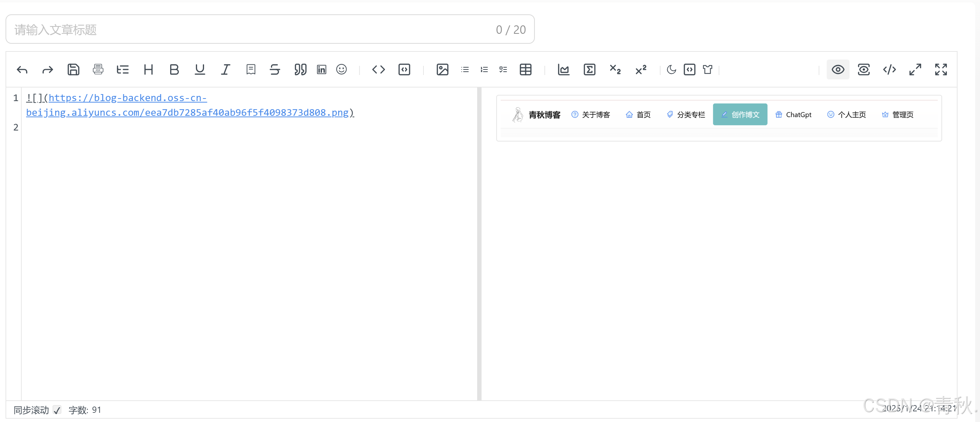Toggle the preview eye button
This screenshot has width=980, height=422.
(x=837, y=69)
